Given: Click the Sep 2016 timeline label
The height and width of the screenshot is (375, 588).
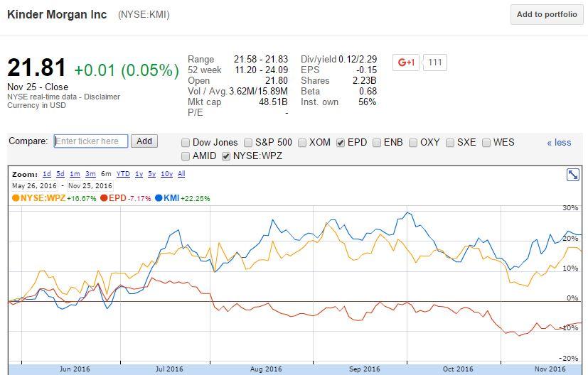Looking at the screenshot, I should tap(365, 369).
